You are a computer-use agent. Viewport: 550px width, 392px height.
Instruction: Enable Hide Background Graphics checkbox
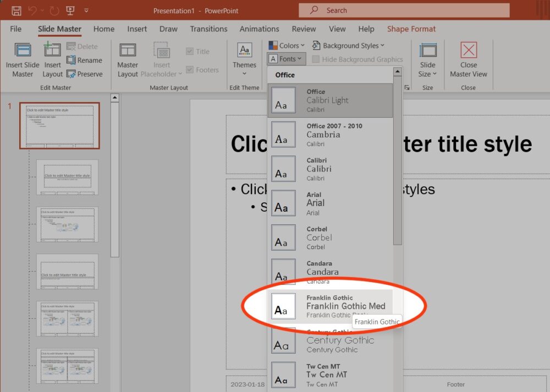click(316, 59)
